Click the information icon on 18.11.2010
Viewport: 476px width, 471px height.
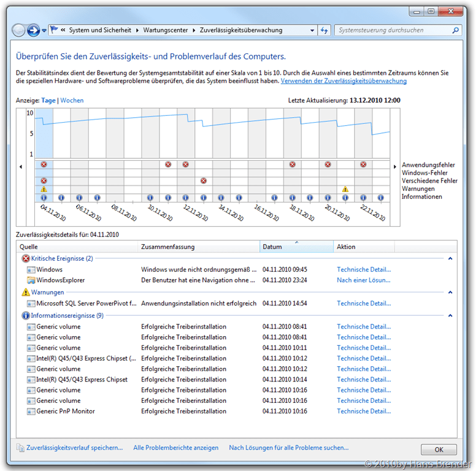293,198
